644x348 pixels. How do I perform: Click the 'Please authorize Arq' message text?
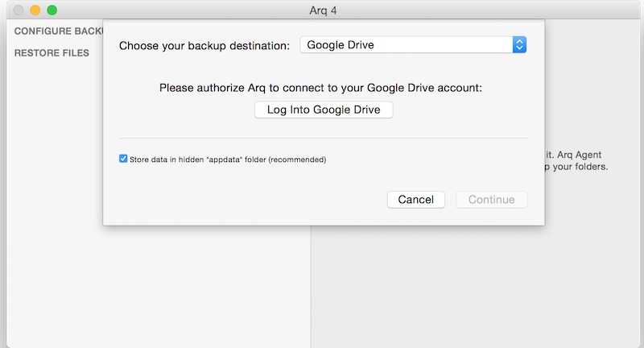[320, 88]
